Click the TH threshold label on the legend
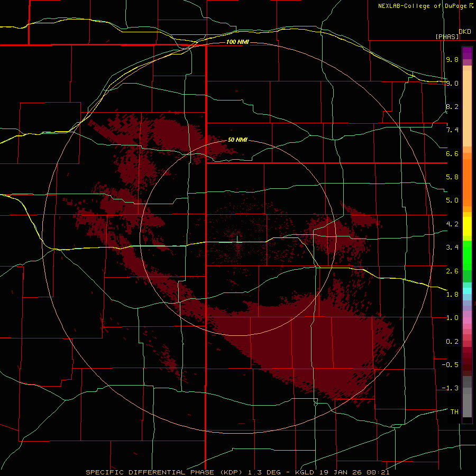This screenshot has width=476, height=476. pos(454,412)
